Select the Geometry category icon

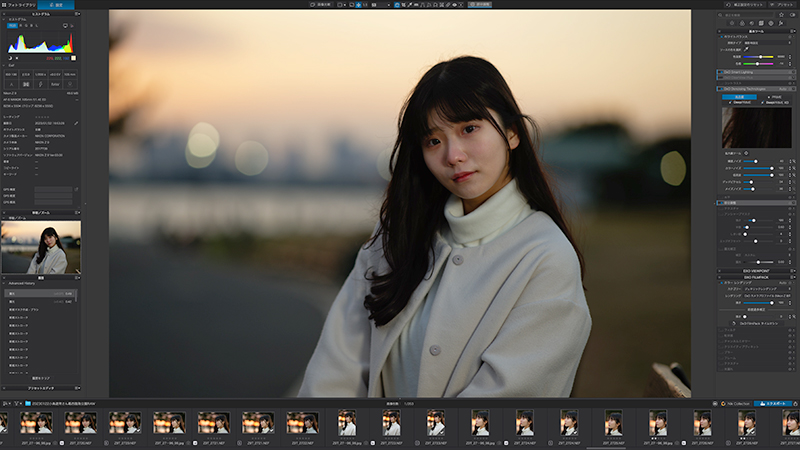(x=761, y=23)
